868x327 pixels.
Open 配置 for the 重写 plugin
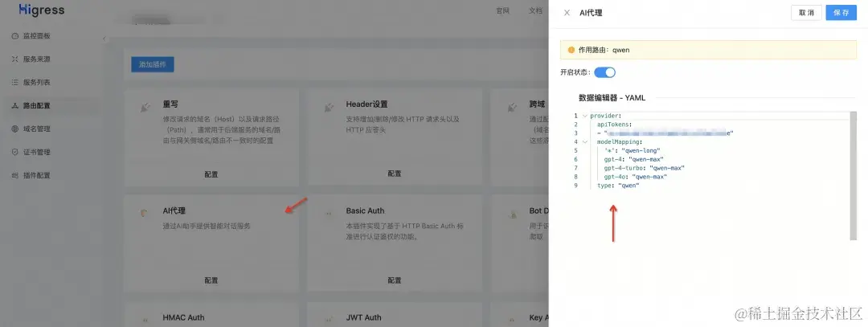211,174
